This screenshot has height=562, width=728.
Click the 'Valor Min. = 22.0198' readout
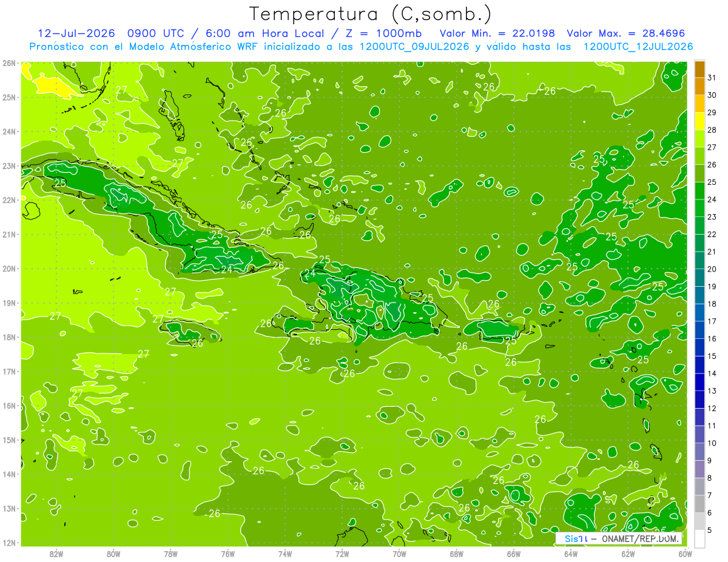pos(497,33)
